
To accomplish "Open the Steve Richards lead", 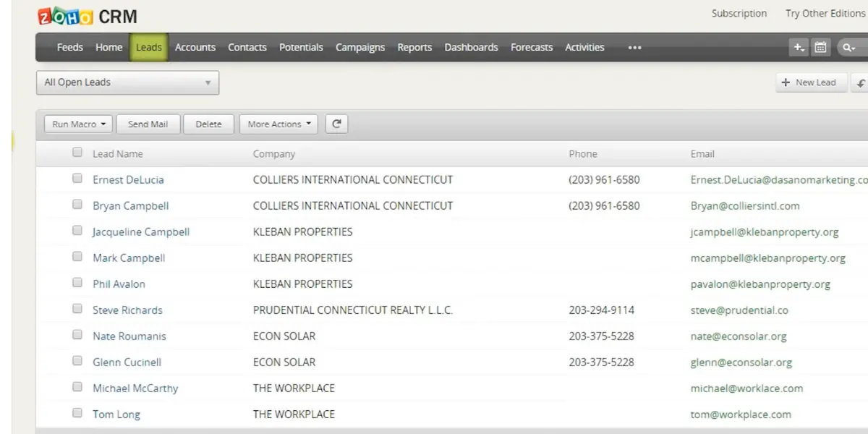I will (127, 310).
